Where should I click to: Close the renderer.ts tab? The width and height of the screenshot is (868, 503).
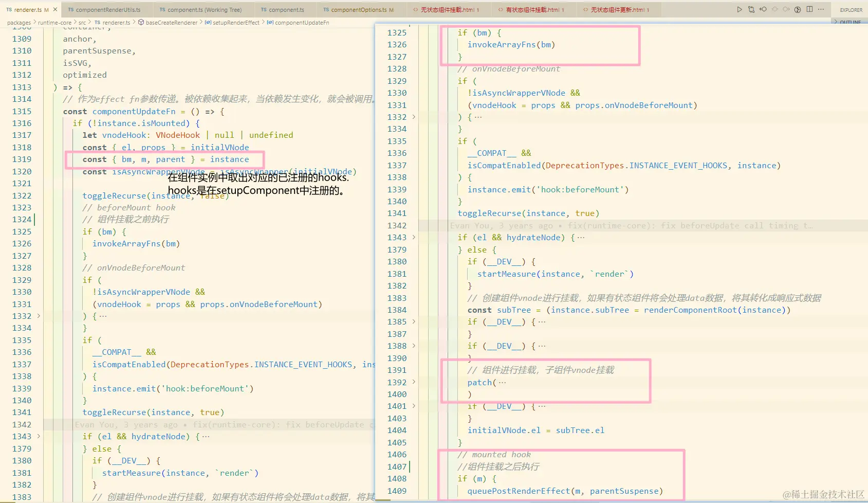(55, 10)
